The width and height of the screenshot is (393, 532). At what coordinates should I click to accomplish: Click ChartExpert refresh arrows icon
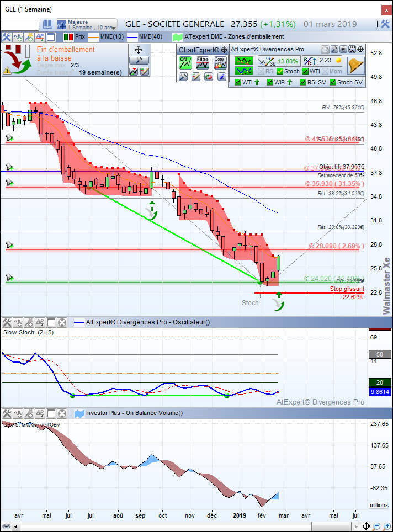click(209, 77)
